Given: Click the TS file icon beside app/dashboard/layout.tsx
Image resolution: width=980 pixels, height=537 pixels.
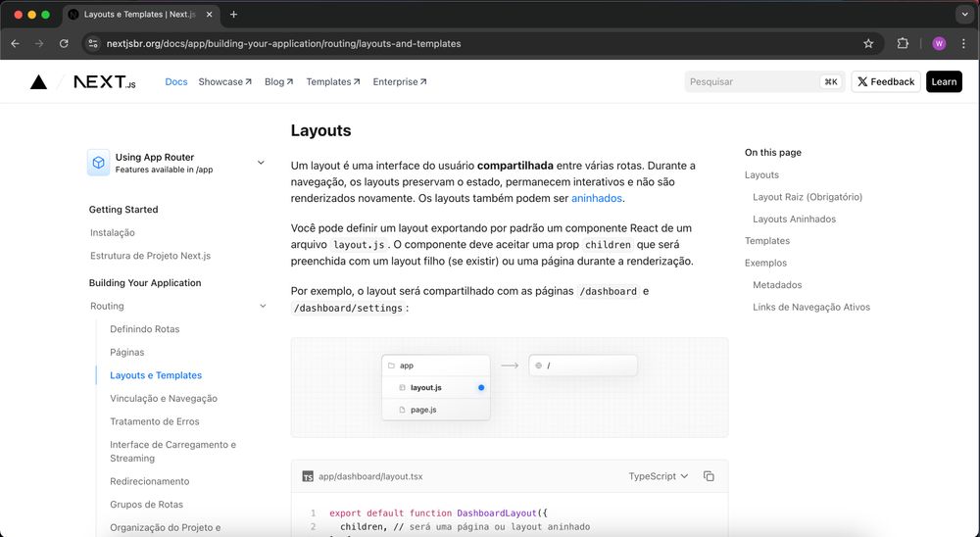Looking at the screenshot, I should pyautogui.click(x=308, y=476).
